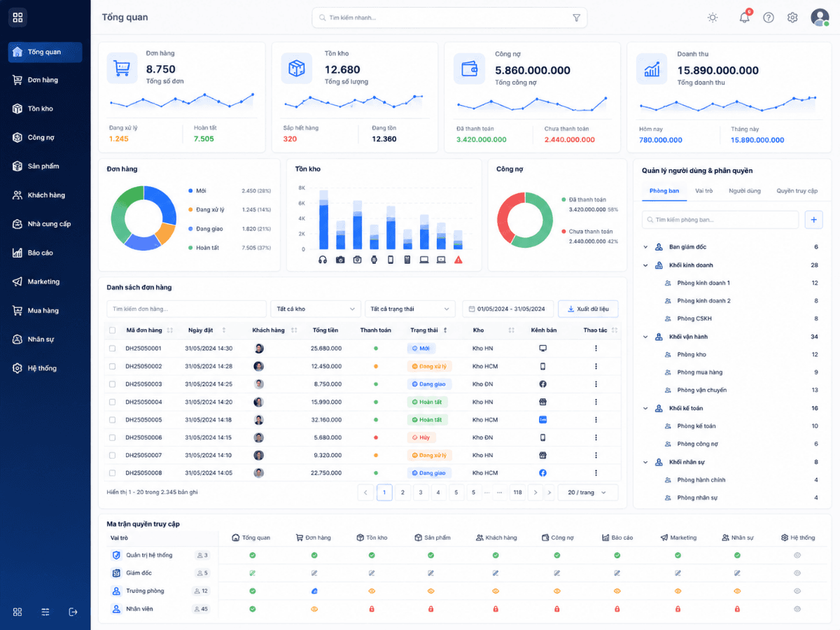Image resolution: width=840 pixels, height=630 pixels.
Task: Open the Tất cả trạng thái dropdown
Action: click(x=410, y=309)
